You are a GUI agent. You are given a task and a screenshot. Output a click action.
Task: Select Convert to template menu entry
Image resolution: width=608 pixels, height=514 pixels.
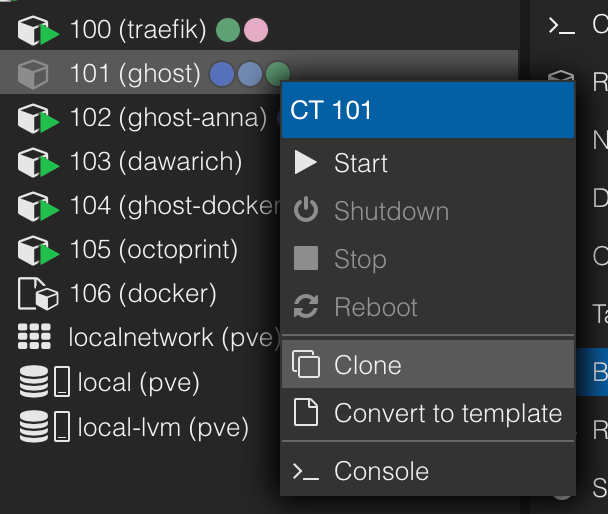[447, 413]
